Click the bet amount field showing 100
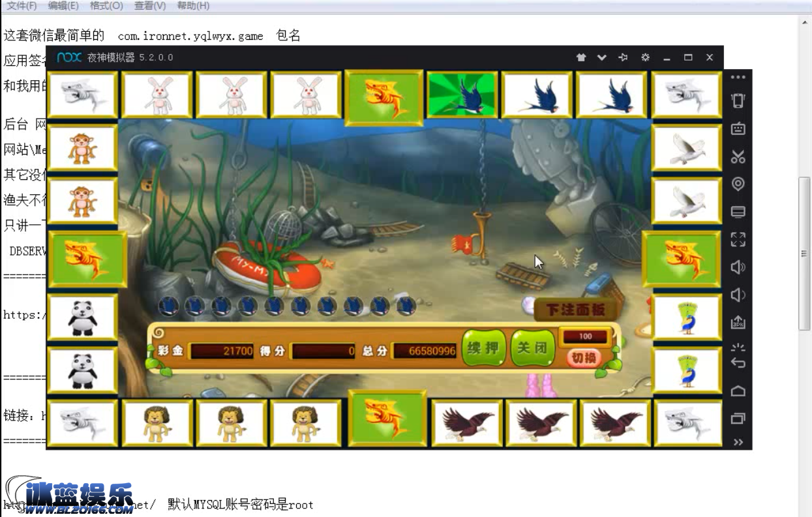The image size is (812, 517). [x=586, y=336]
